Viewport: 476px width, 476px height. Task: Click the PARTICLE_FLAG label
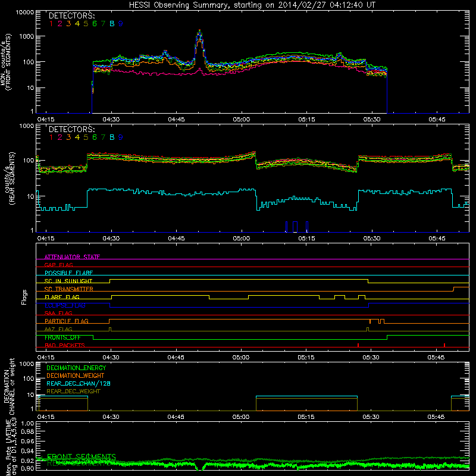(67, 321)
